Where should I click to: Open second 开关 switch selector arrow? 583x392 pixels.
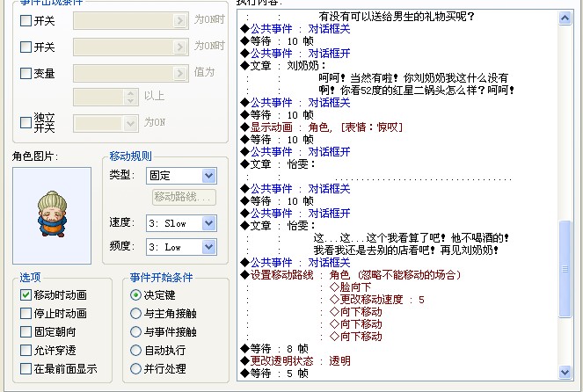[x=180, y=47]
